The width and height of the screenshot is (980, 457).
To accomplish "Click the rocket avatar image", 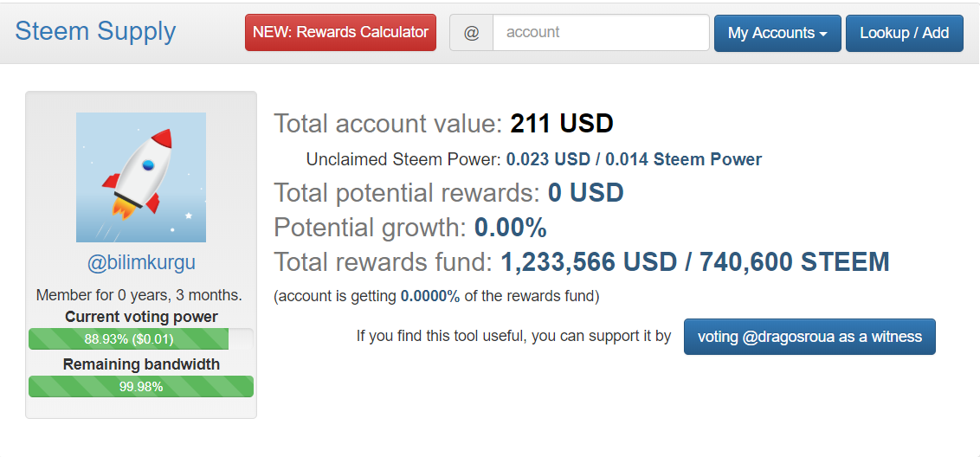I will pos(141,177).
